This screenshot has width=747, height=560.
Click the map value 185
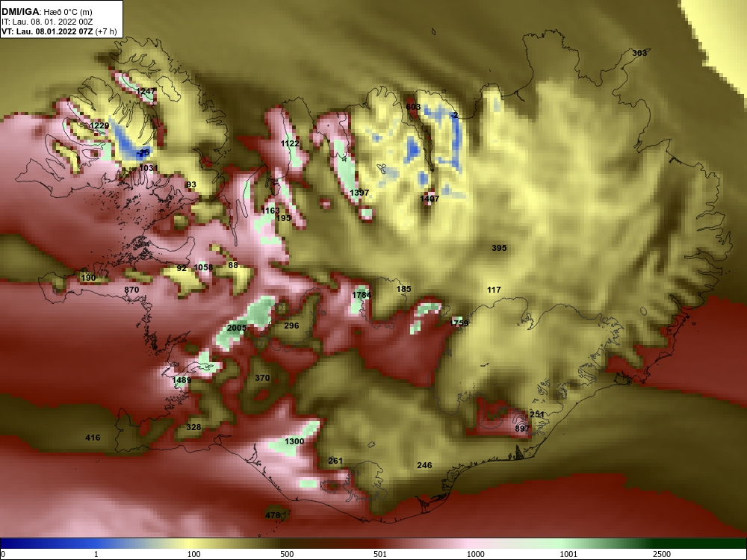coord(403,288)
